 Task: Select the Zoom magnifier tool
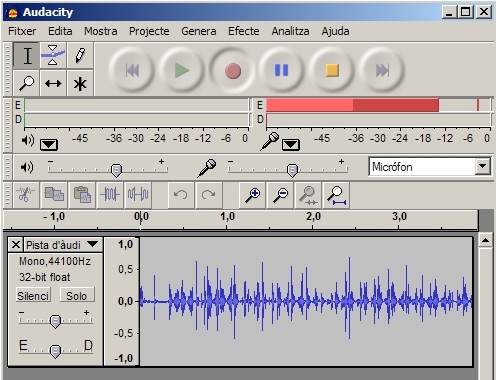pyautogui.click(x=27, y=83)
